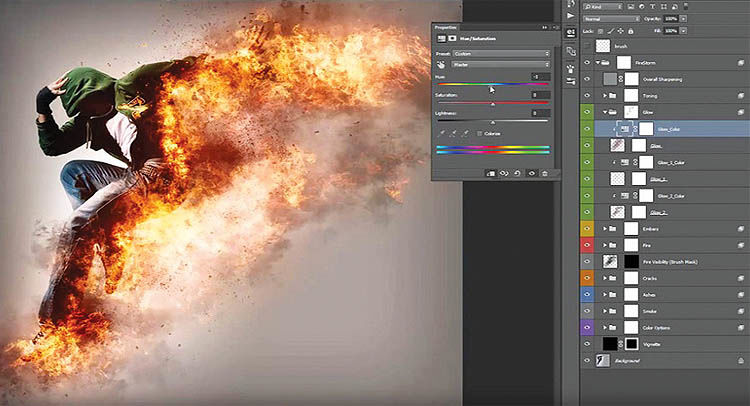Enable the Colorize checkbox
The image size is (750, 406).
point(479,134)
